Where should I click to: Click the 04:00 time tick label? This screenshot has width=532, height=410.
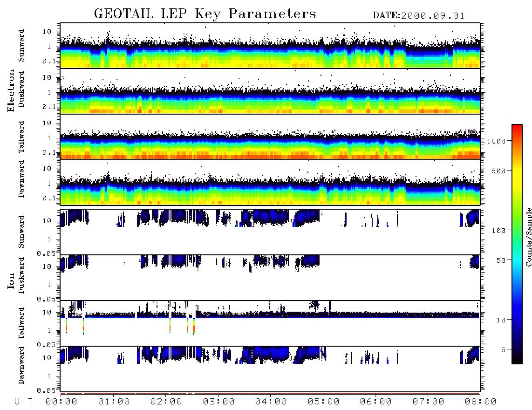point(271,402)
